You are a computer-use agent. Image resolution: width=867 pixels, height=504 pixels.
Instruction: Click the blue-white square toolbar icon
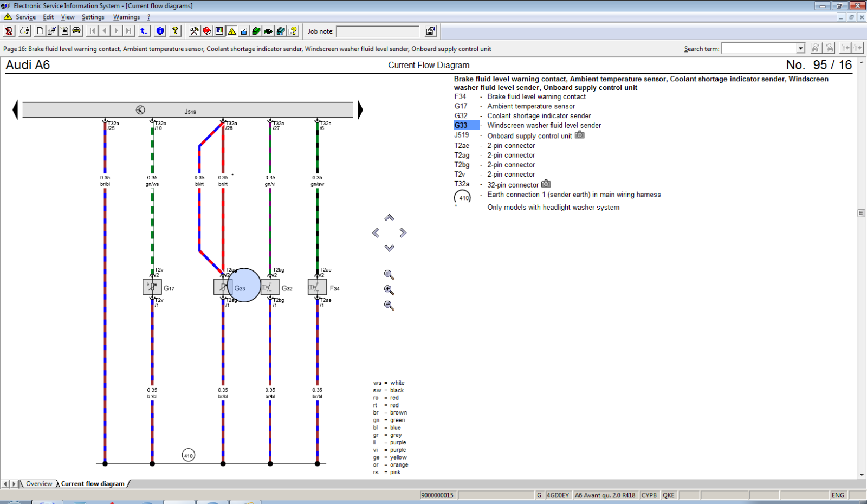[244, 31]
